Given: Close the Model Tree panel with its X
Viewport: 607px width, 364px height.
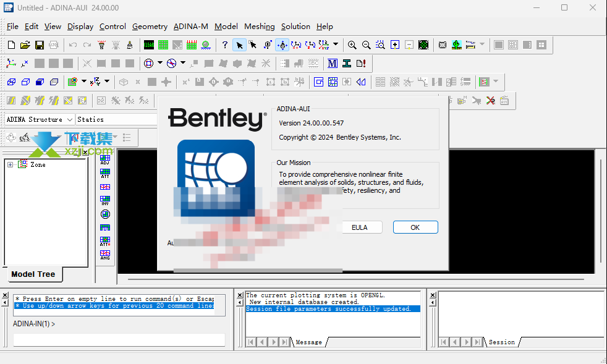Looking at the screenshot, I should coord(85,153).
